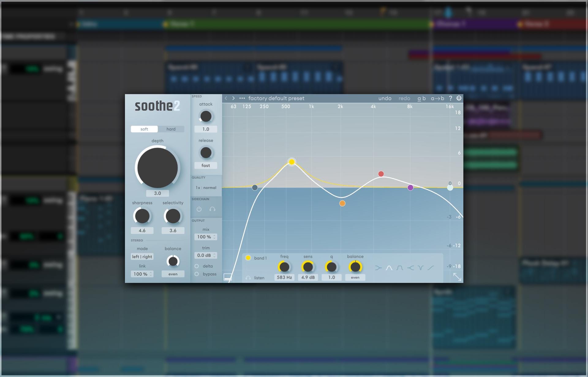Select the high shelf band shape icon
588x377 pixels.
[x=410, y=268]
